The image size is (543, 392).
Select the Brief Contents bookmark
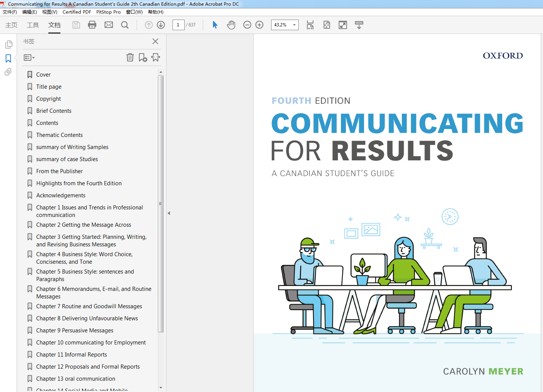[54, 111]
